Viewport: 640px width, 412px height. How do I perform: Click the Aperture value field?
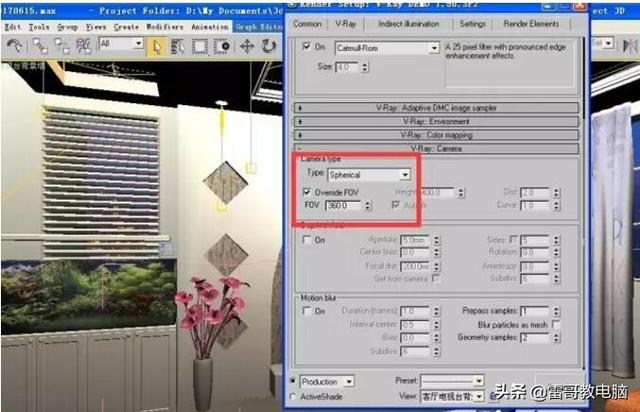[415, 240]
